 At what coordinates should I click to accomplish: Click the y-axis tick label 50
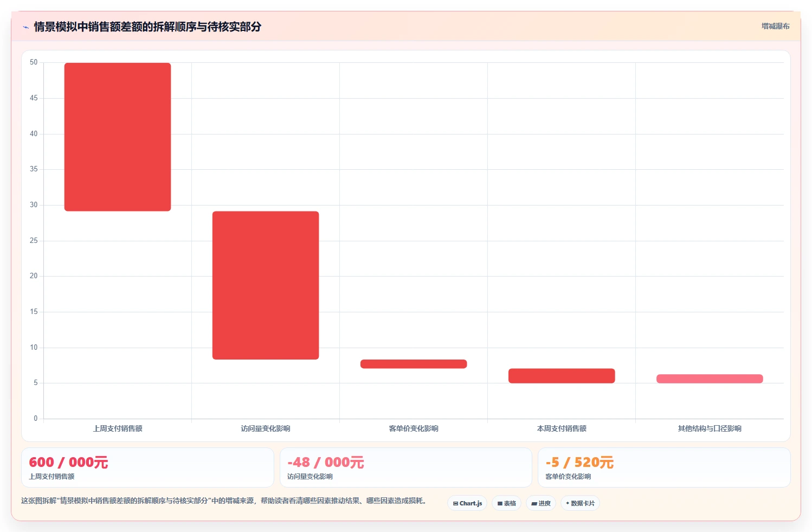point(34,62)
